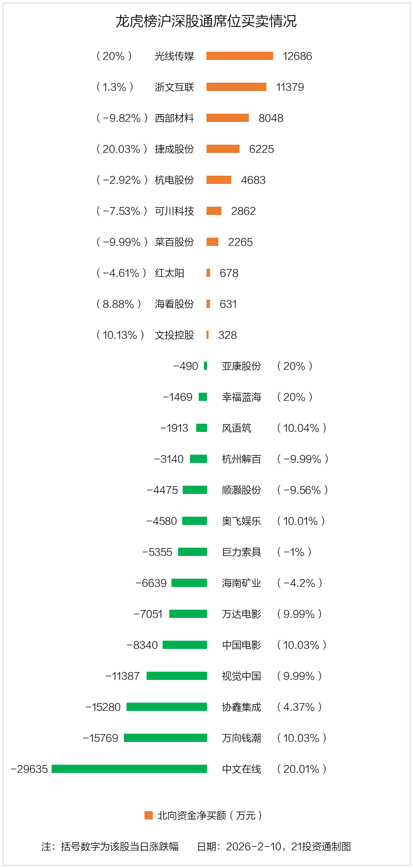Click the orange bar for 浙文互联

pyautogui.click(x=236, y=87)
